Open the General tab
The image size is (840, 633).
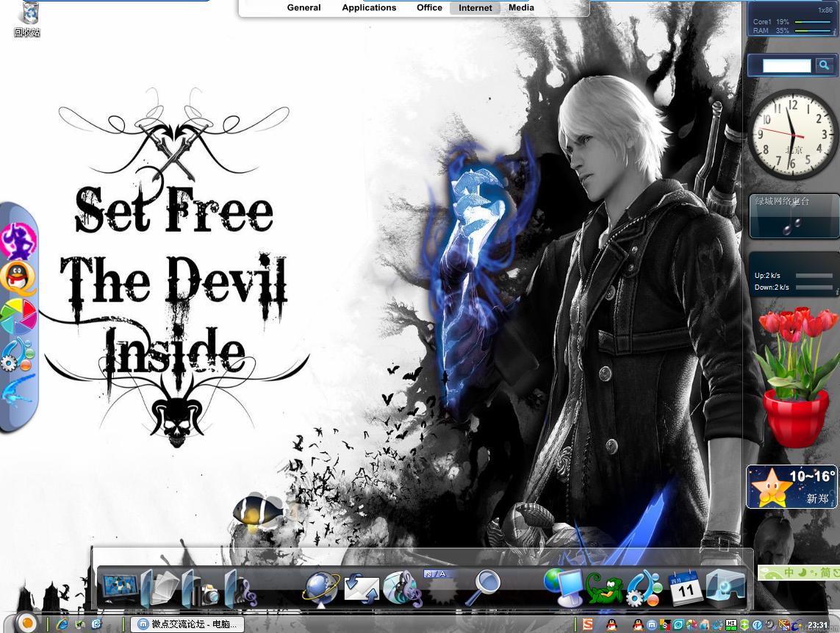(x=304, y=7)
